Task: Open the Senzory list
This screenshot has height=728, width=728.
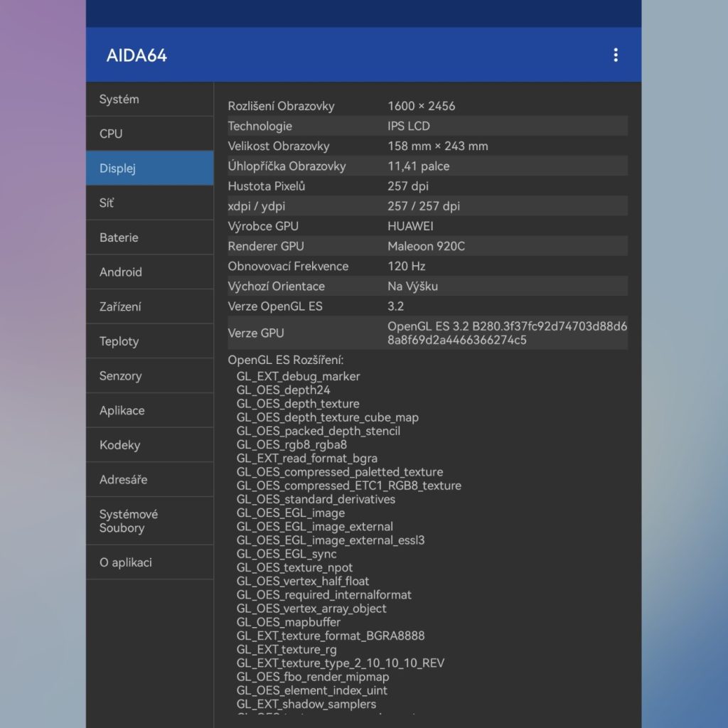Action: click(x=149, y=376)
